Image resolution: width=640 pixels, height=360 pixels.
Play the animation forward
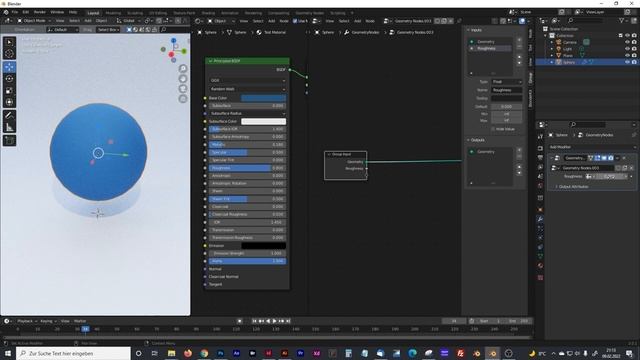coord(275,321)
